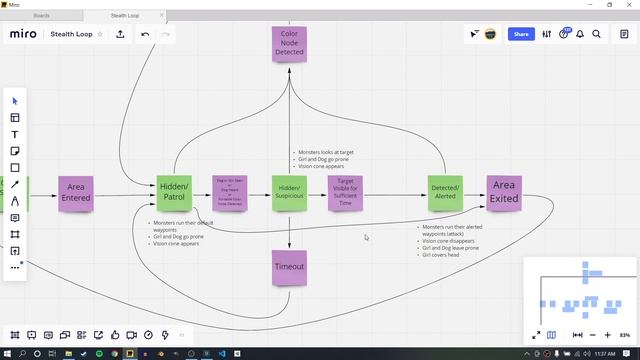Image resolution: width=640 pixels, height=360 pixels.
Task: Click the miro logo
Action: coord(23,34)
